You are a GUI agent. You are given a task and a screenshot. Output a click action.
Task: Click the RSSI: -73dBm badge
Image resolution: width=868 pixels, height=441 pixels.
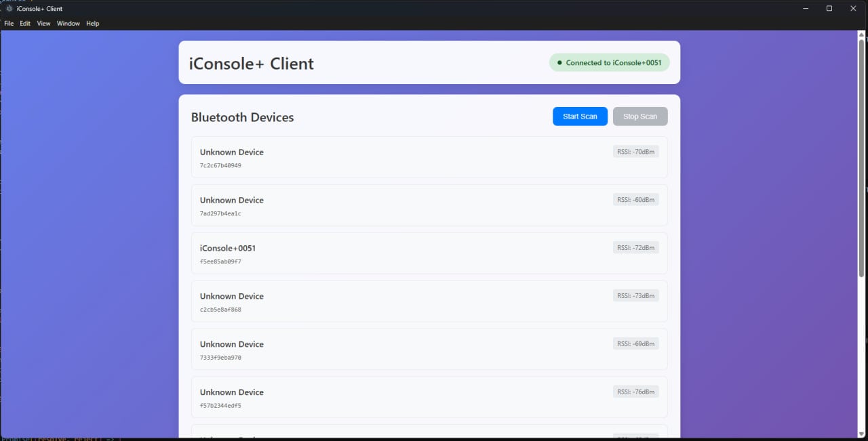click(x=635, y=296)
